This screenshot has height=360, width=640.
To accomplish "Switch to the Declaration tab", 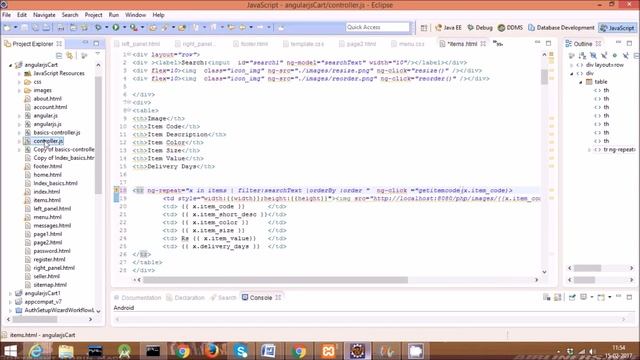I will click(185, 298).
